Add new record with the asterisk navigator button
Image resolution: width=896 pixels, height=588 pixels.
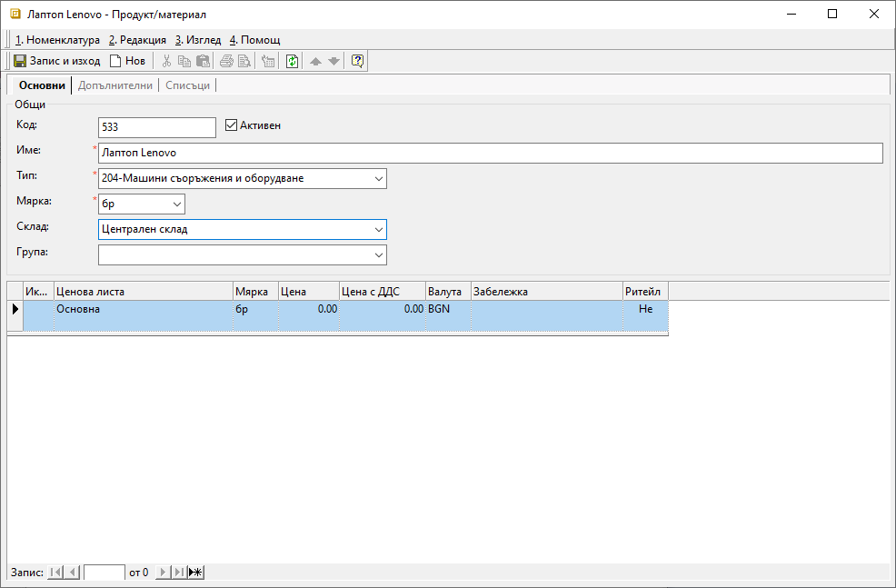(195, 572)
